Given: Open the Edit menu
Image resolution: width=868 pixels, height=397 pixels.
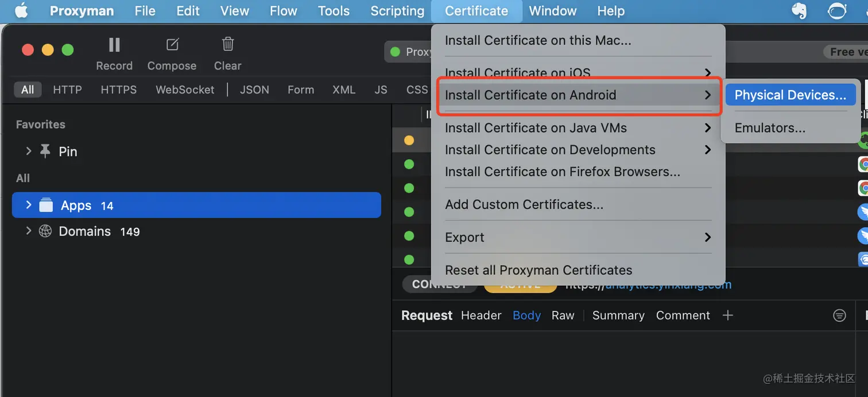Looking at the screenshot, I should tap(188, 11).
